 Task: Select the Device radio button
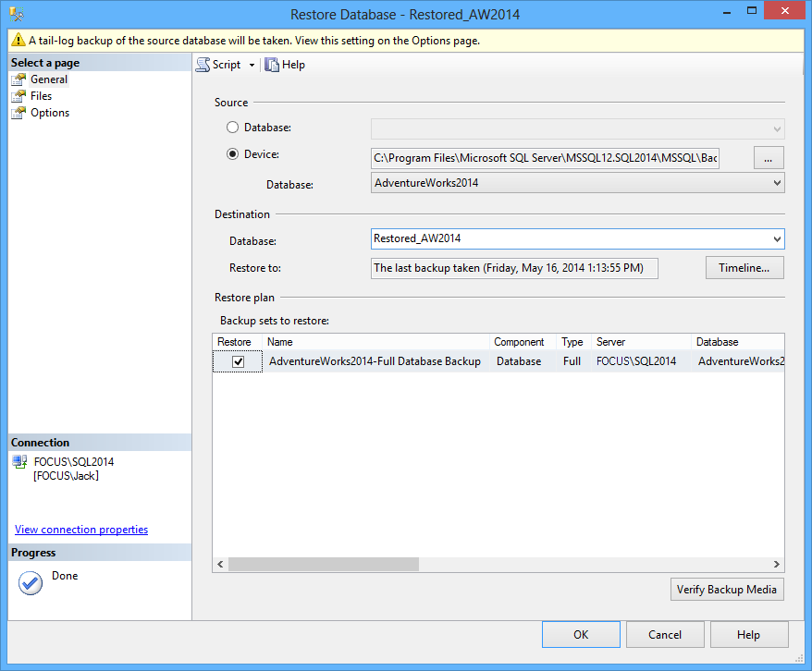click(x=232, y=154)
